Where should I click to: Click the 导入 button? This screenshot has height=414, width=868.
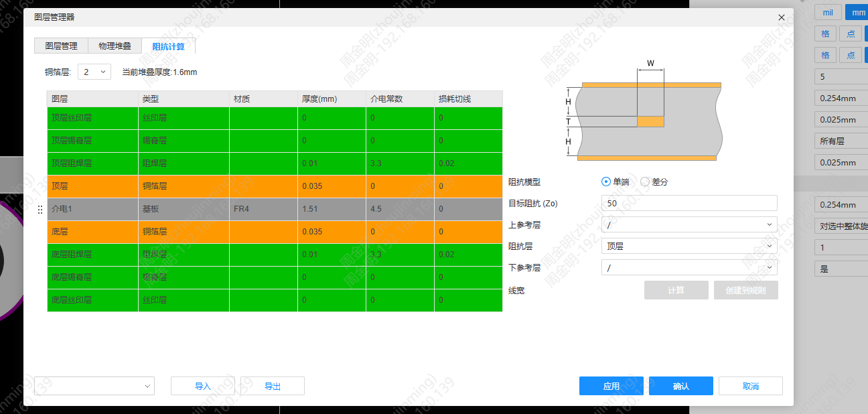[x=203, y=386]
